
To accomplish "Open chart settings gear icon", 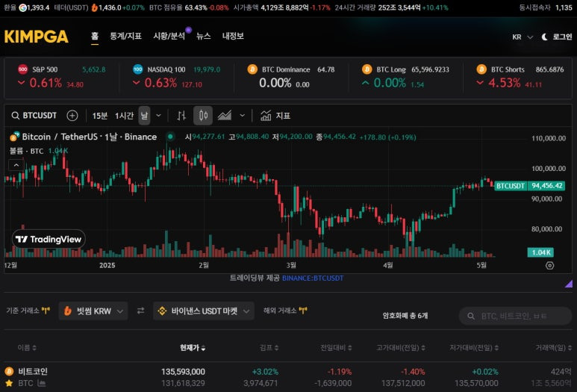I will click(549, 265).
